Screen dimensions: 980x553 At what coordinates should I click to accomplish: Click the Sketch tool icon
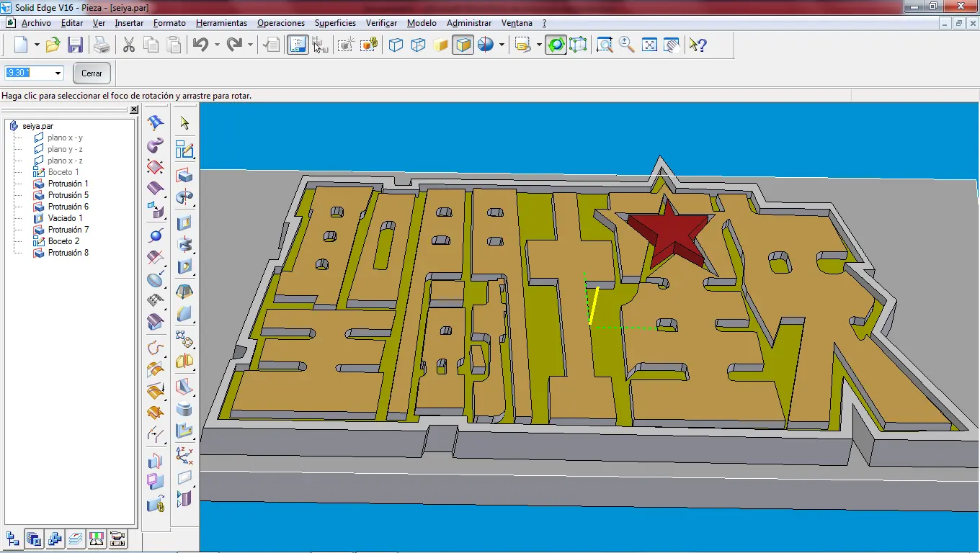tap(184, 150)
